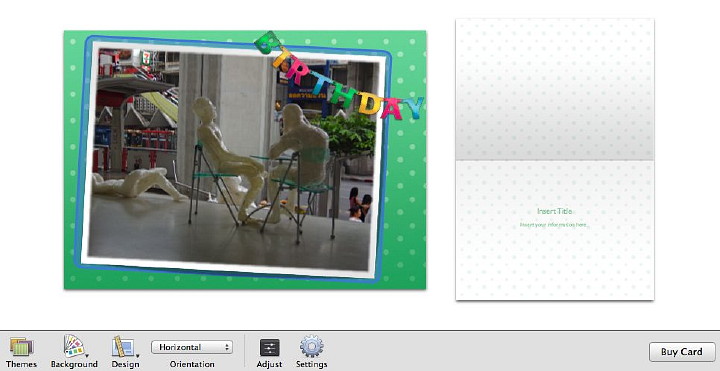The width and height of the screenshot is (720, 371).
Task: Edit the 'Insert your information here' text
Action: (554, 225)
